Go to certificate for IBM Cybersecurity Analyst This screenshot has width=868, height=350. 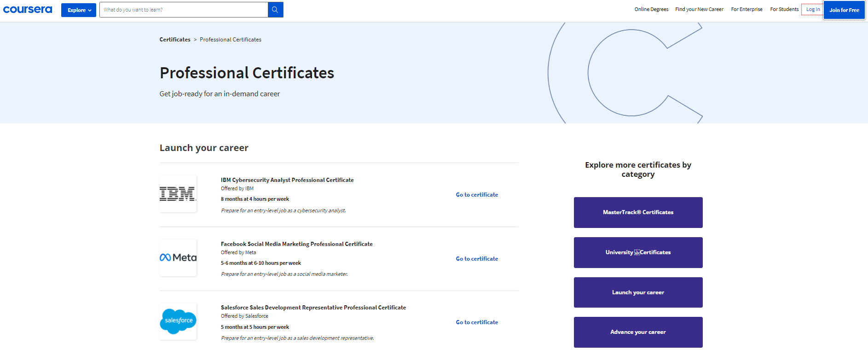pos(477,195)
